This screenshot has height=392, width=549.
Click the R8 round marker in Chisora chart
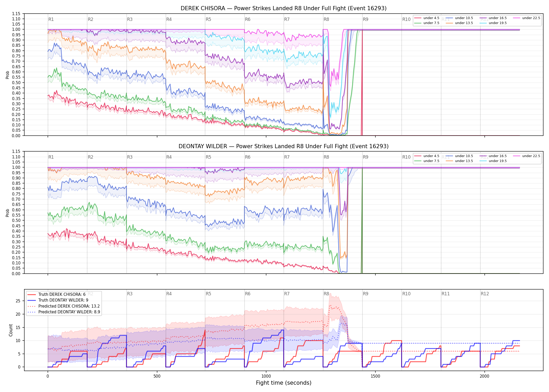pos(326,19)
